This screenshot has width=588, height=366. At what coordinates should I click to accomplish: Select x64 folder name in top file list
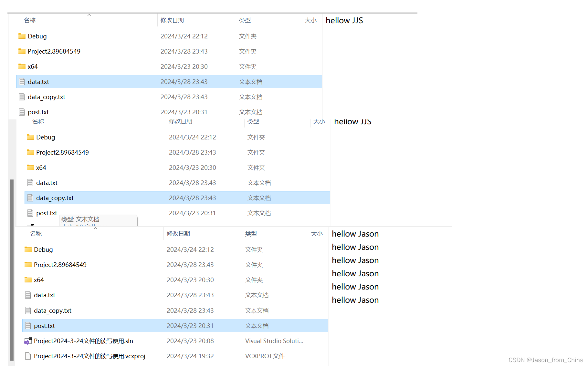33,66
